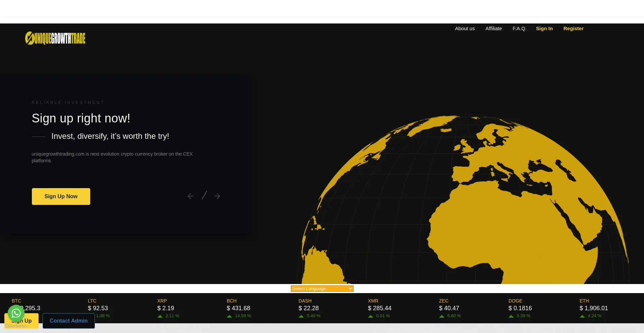This screenshot has height=333, width=644.
Task: Click the Contact Admin button
Action: coord(69,321)
